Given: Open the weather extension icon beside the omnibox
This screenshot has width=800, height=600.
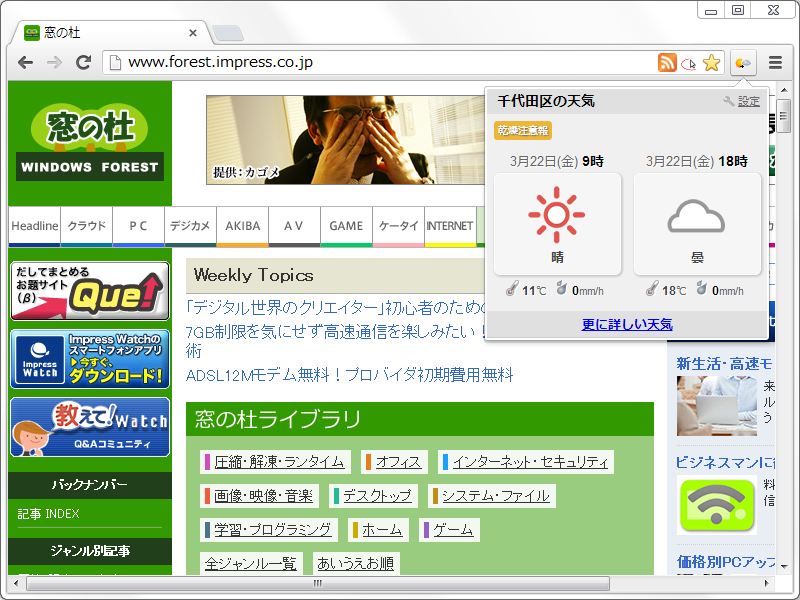Looking at the screenshot, I should click(x=742, y=62).
